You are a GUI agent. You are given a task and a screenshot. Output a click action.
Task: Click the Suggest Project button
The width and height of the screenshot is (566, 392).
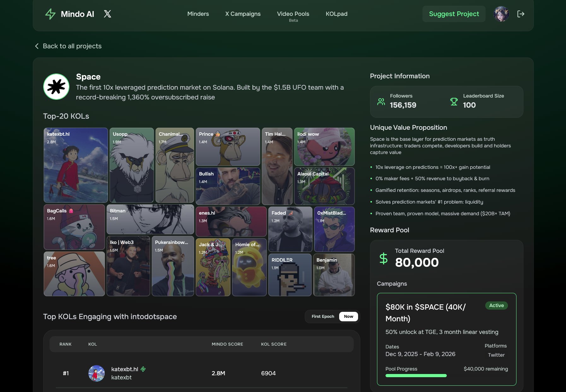coord(454,14)
